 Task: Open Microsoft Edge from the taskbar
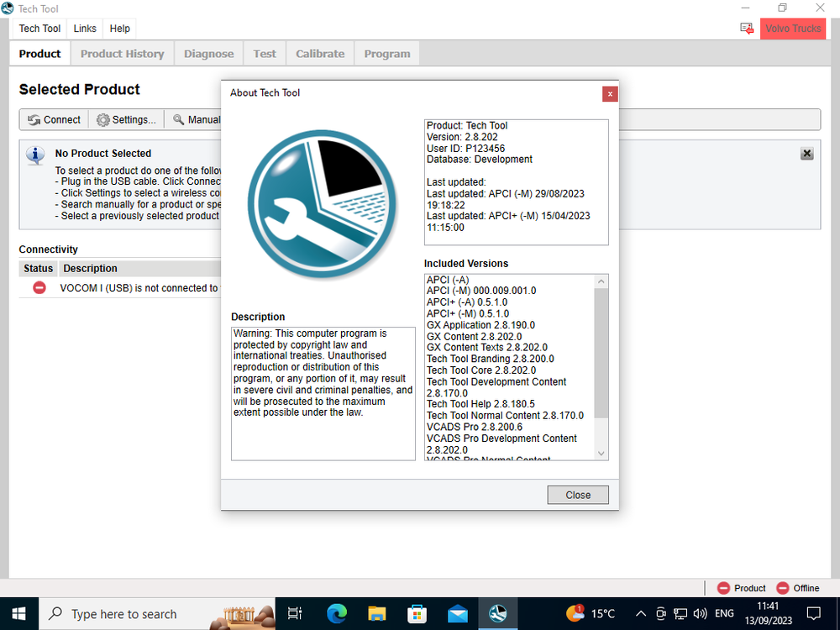pyautogui.click(x=337, y=614)
